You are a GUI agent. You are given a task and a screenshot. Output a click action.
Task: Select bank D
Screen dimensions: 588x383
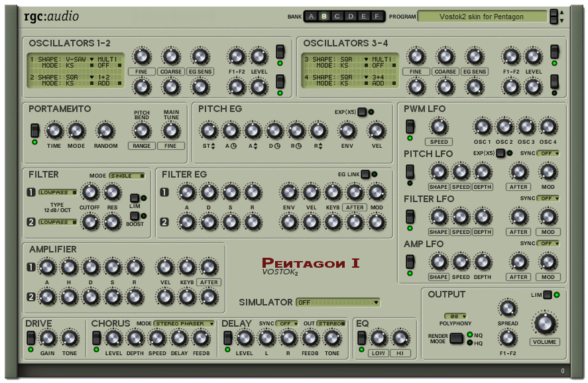point(351,17)
